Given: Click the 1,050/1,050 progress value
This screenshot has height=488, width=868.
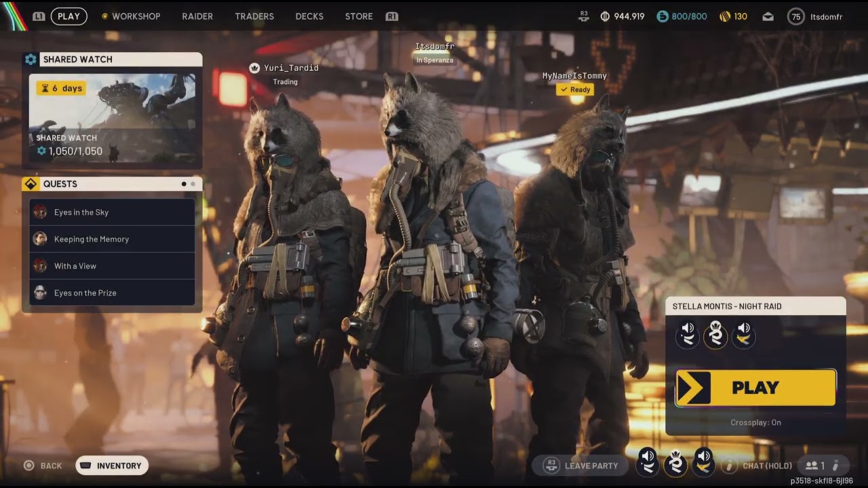Looking at the screenshot, I should point(75,151).
